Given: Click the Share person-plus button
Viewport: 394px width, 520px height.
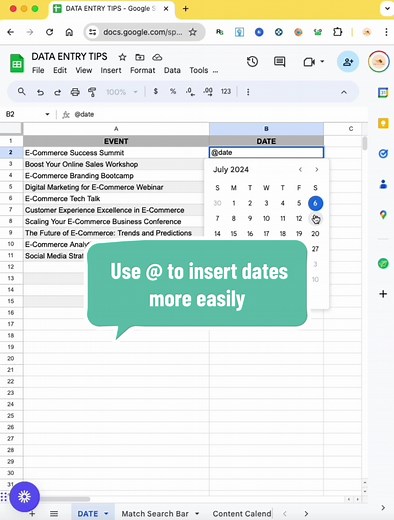Looking at the screenshot, I should (348, 62).
